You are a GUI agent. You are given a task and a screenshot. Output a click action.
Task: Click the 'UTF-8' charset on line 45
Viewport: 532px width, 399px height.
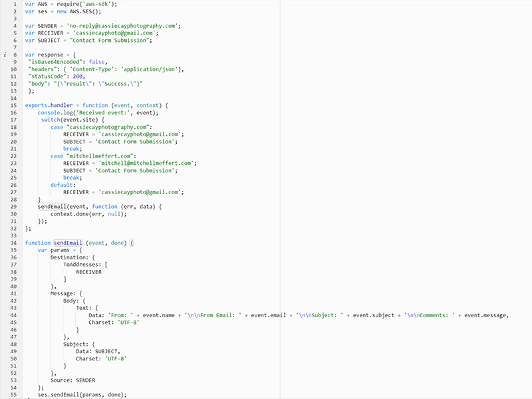[x=128, y=323]
